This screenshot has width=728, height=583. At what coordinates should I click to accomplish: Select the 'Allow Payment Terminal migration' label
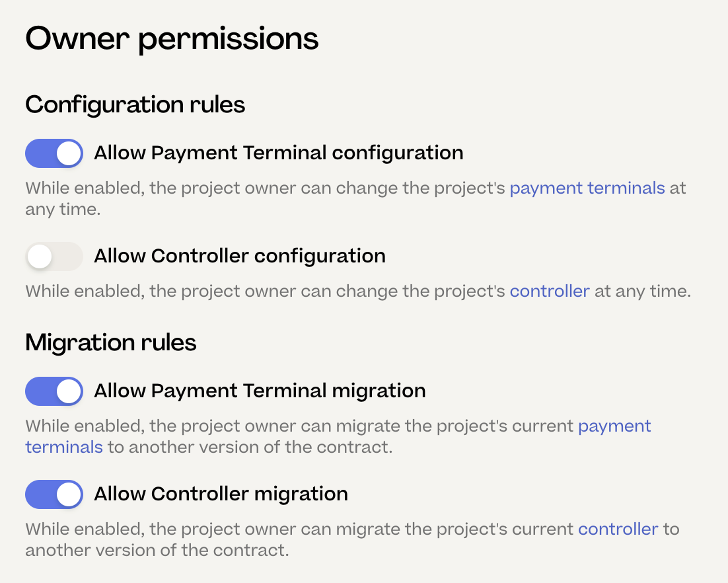260,391
